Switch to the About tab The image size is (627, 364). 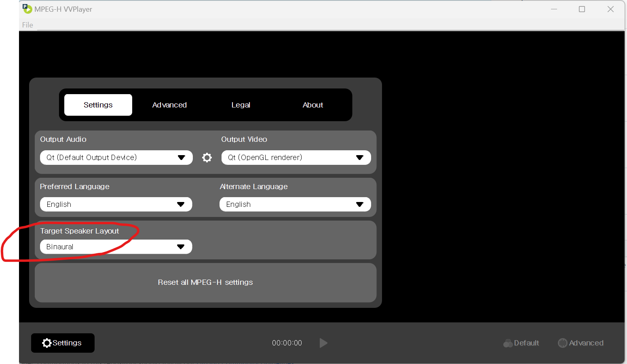point(312,105)
